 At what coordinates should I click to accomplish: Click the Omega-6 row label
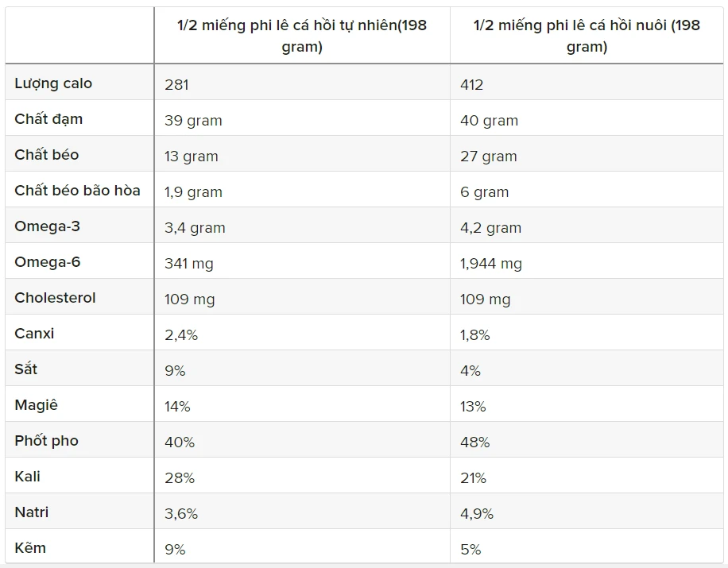click(47, 262)
